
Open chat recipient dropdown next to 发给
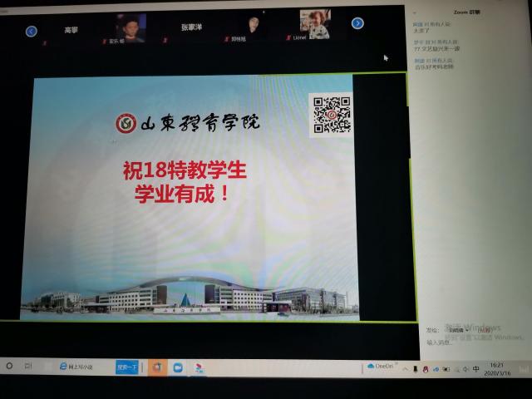coord(458,330)
